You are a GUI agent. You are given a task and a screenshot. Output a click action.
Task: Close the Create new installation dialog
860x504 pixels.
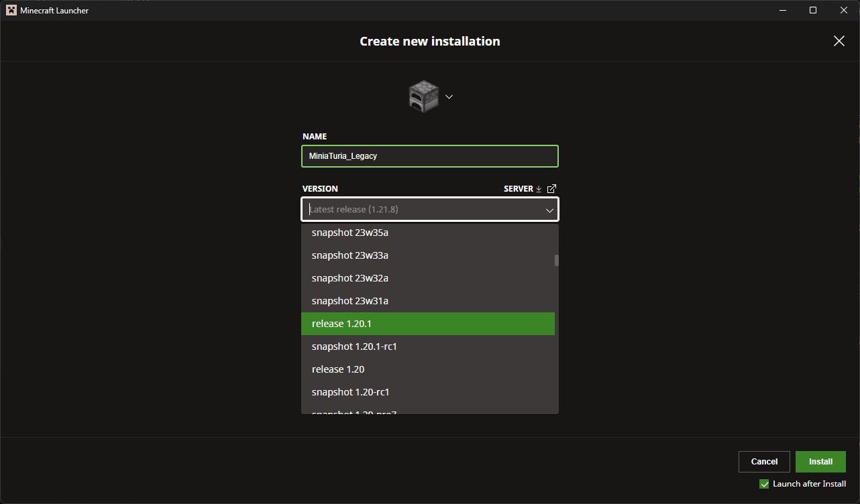839,41
